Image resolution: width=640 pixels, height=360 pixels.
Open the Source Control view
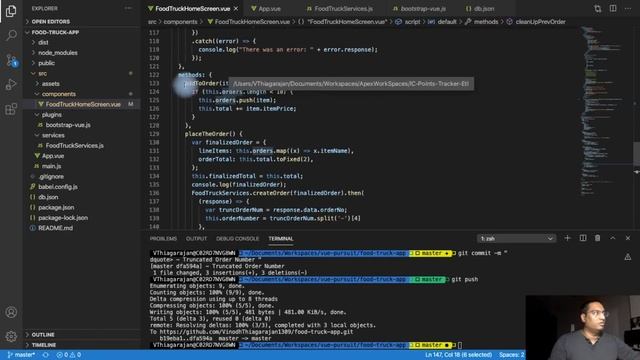[x=11, y=60]
